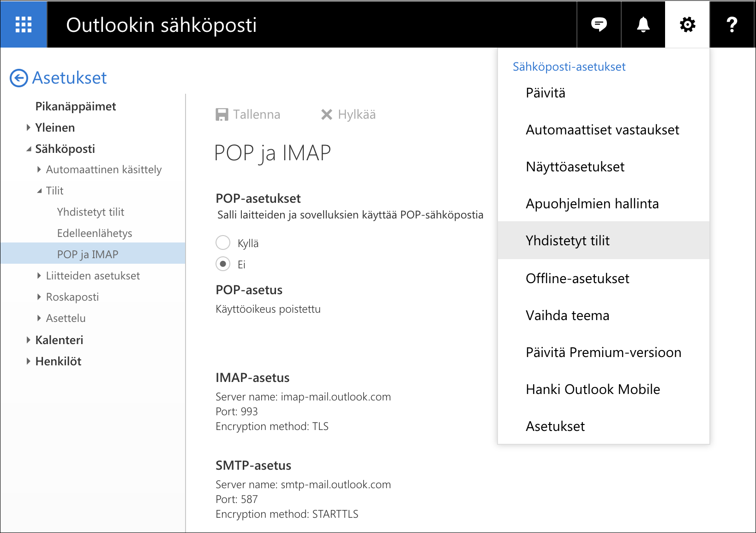The image size is (756, 533).
Task: Open notifications with the bell icon
Action: click(642, 24)
